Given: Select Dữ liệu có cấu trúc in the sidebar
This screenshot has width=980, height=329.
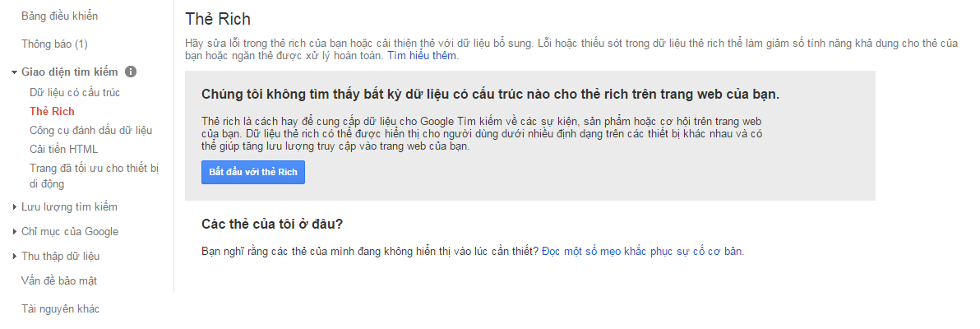Looking at the screenshot, I should coord(75,92).
